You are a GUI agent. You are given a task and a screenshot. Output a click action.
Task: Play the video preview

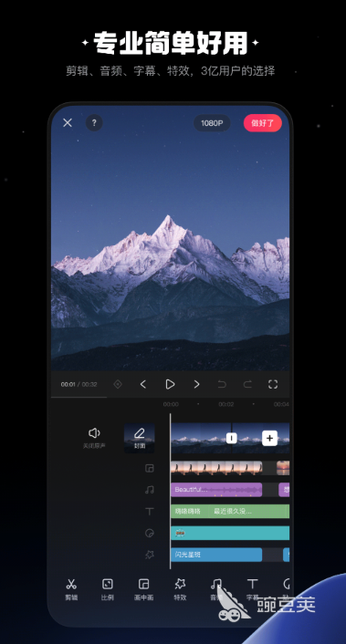click(x=170, y=384)
